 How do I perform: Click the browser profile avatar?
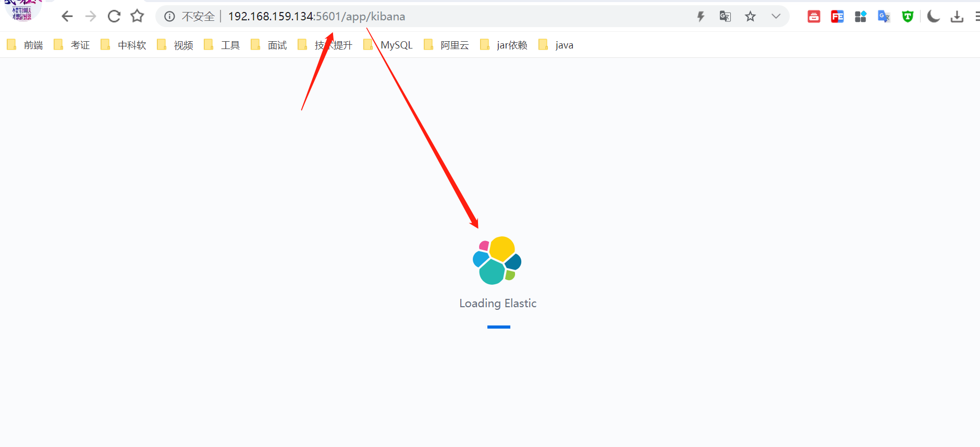(x=22, y=10)
